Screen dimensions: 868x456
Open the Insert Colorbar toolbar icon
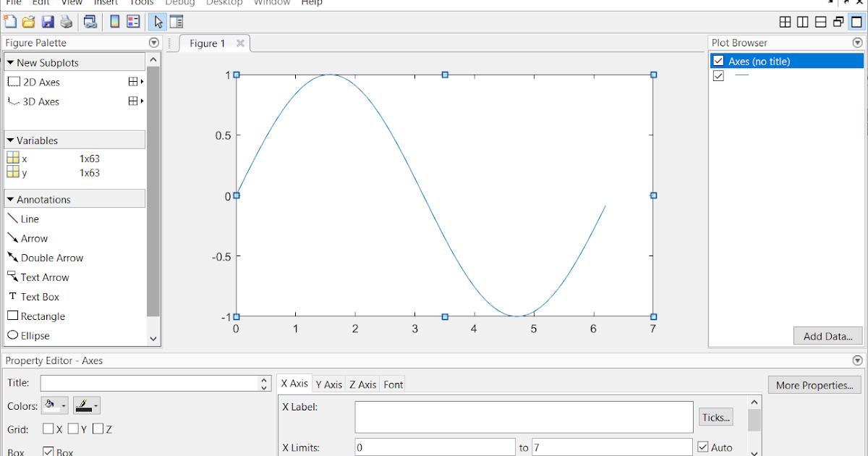coord(116,22)
